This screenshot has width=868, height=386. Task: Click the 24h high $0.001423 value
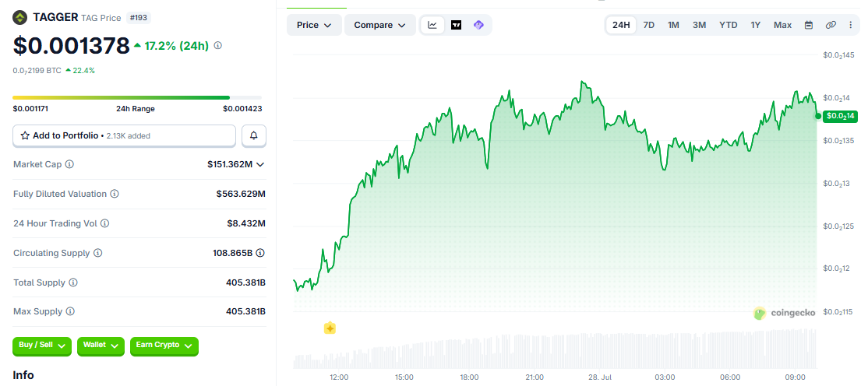click(242, 109)
